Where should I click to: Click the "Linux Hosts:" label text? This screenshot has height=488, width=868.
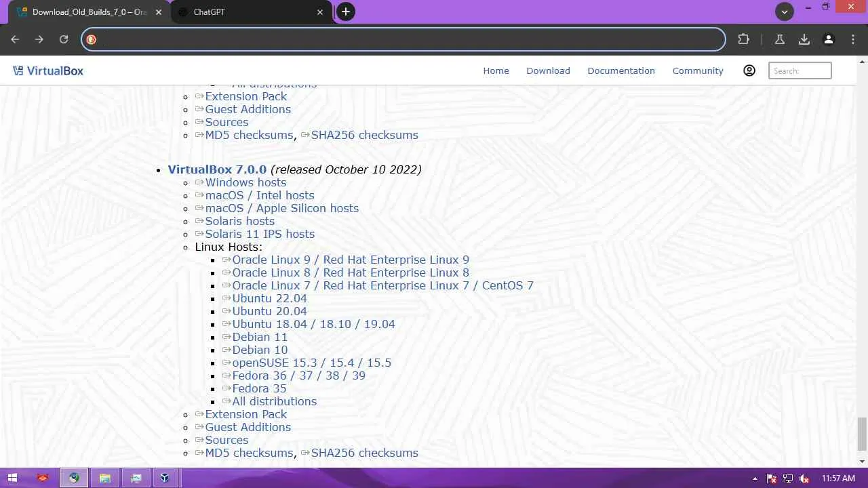coord(229,247)
